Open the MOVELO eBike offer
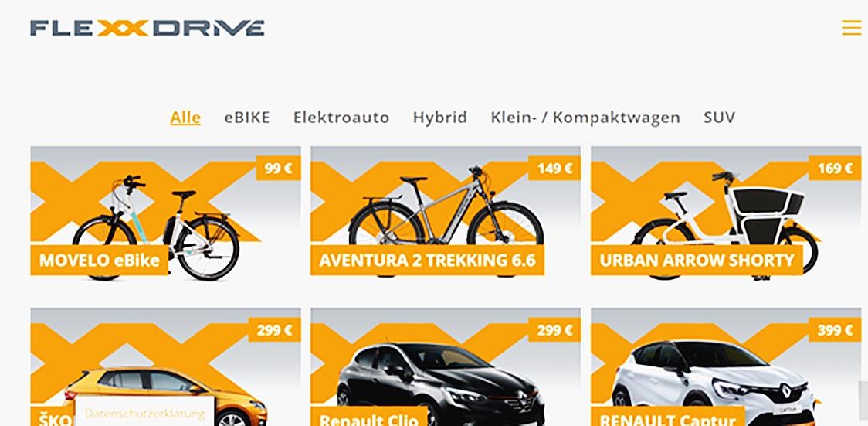The image size is (868, 426). (165, 211)
